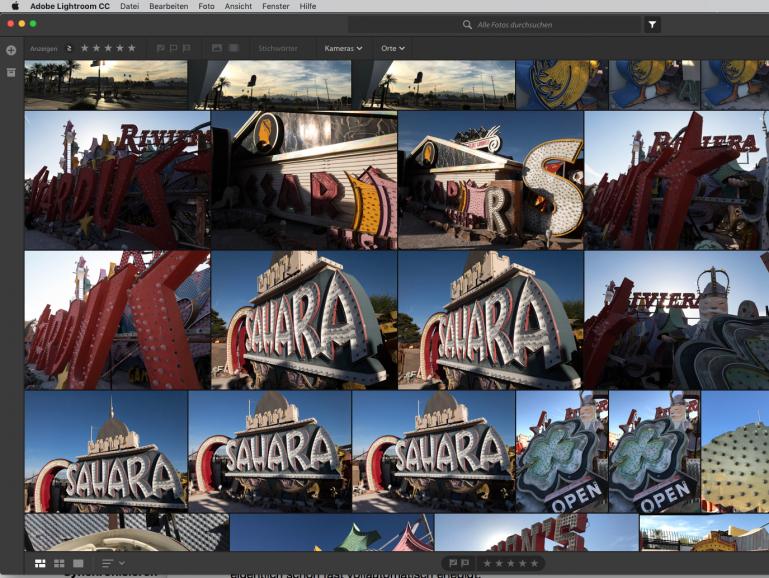The width and height of the screenshot is (769, 578).
Task: Click the Stichwörter keyword filter
Action: tap(278, 49)
